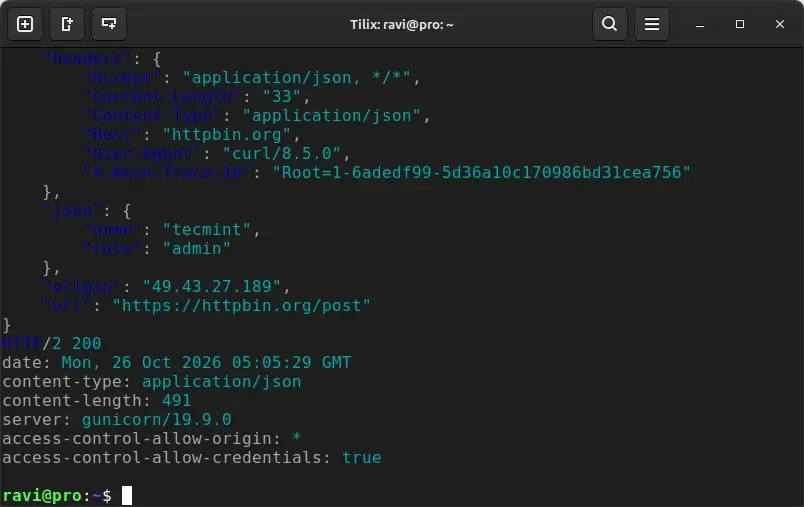804x507 pixels.
Task: Add a new terminal with the plus icon
Action: coord(25,24)
